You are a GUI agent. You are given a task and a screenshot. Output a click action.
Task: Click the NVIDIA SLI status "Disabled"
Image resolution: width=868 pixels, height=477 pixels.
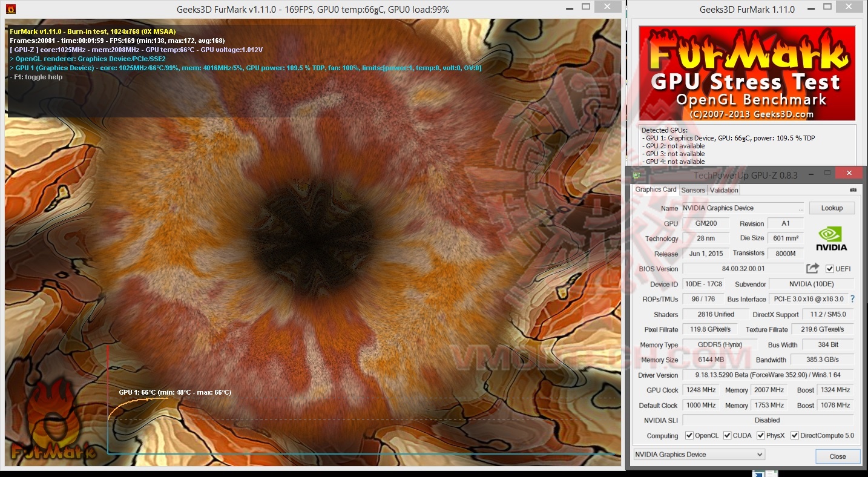768,420
